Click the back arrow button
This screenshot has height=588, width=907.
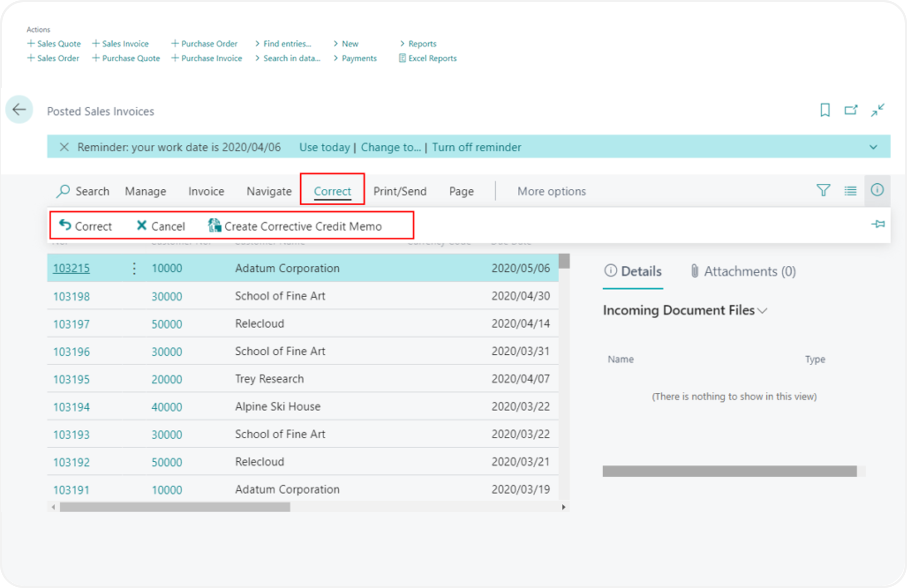click(19, 110)
